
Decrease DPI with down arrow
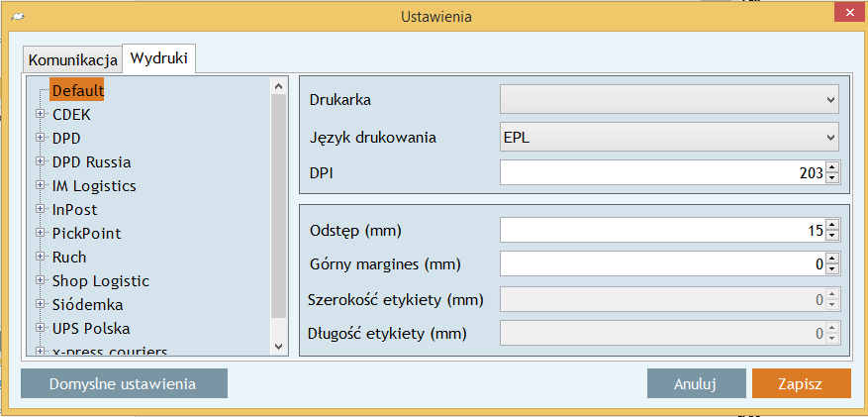pos(832,178)
